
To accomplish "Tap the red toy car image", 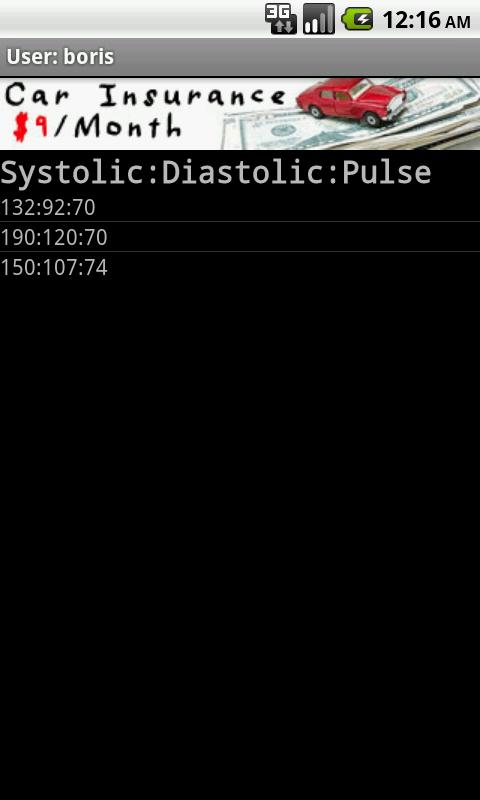I will point(351,101).
